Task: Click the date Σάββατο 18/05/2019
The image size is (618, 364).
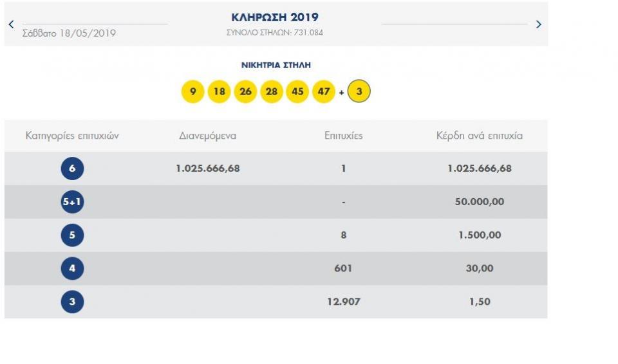Action: [x=69, y=33]
